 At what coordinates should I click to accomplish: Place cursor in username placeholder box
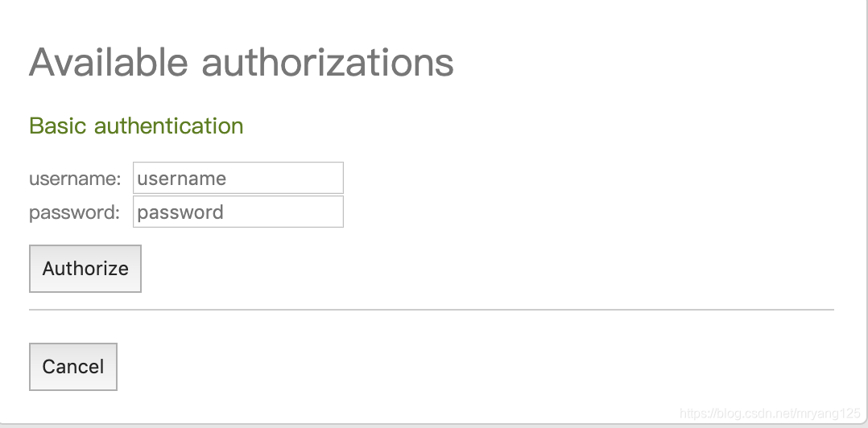pos(238,178)
